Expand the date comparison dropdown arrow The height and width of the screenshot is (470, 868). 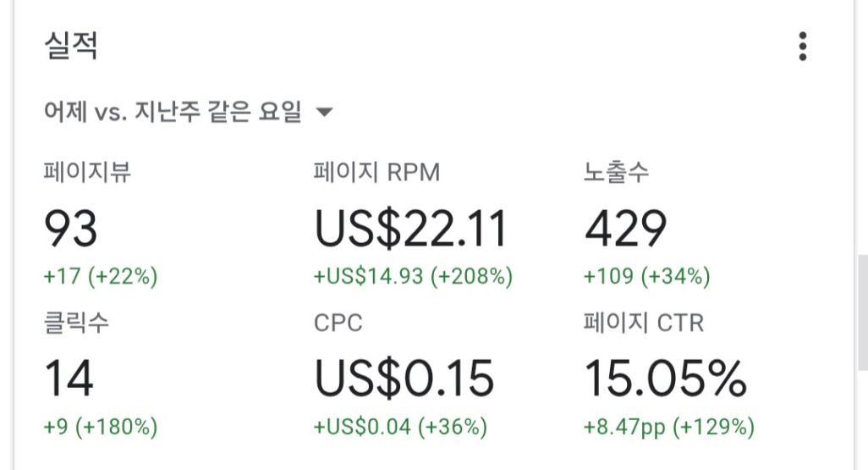(323, 113)
